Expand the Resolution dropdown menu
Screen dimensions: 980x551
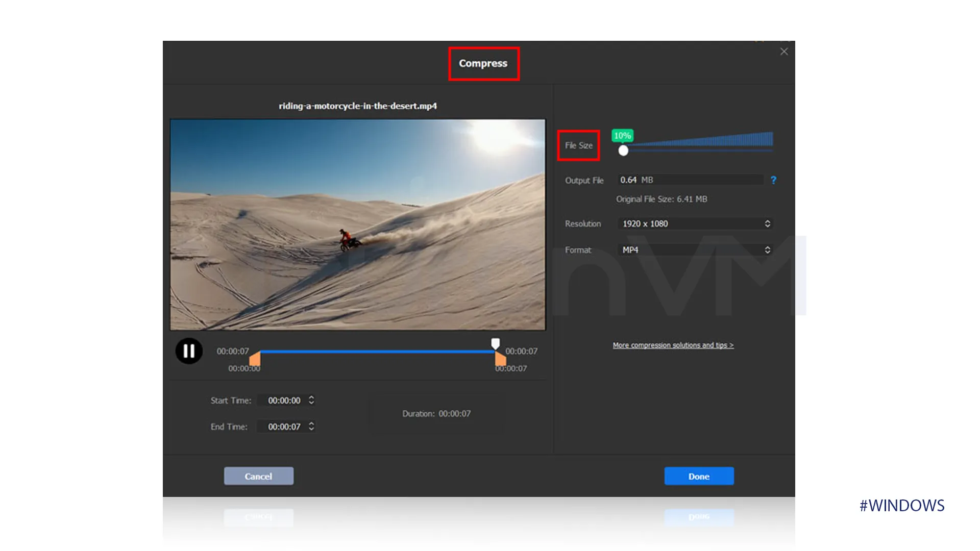pyautogui.click(x=767, y=223)
